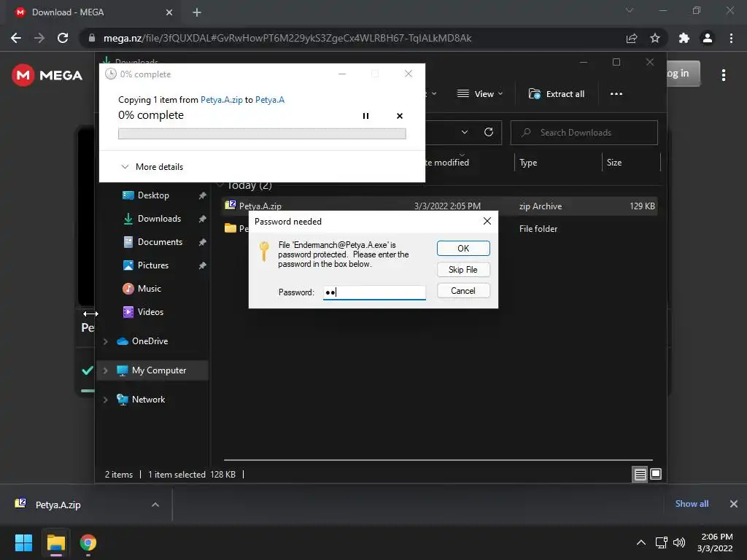This screenshot has height=560, width=747.
Task: Open a new Chrome tab
Action: tap(197, 12)
